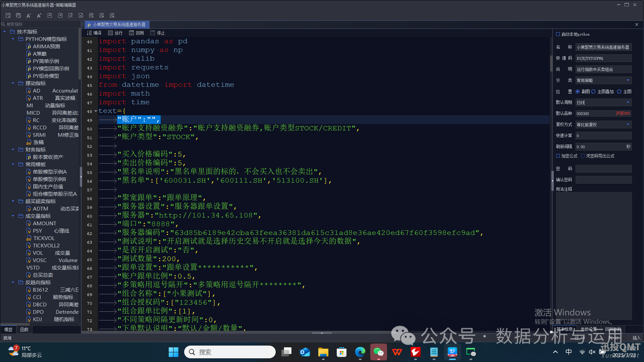Collapse the 反趋向指标 folder
The image size is (644, 362).
tap(13, 282)
